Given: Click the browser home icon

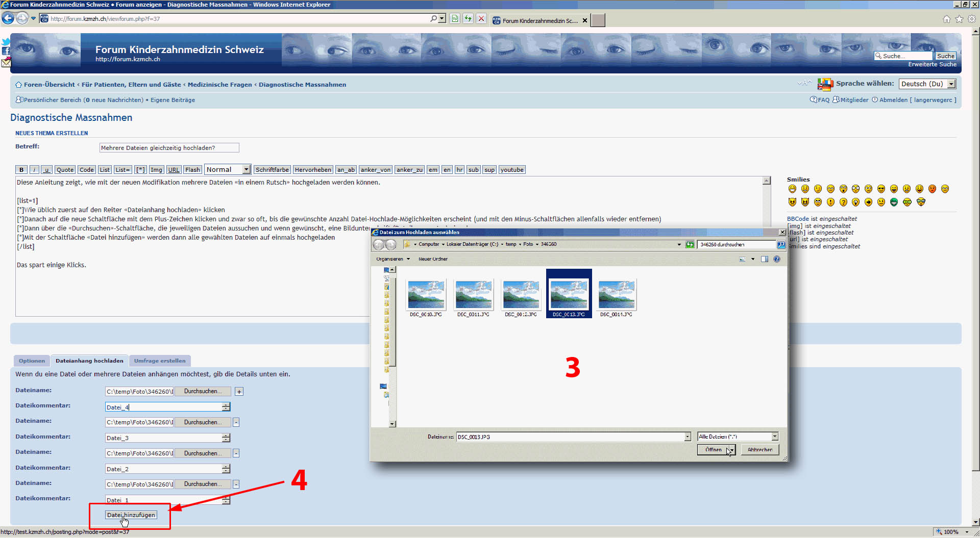Looking at the screenshot, I should (946, 19).
